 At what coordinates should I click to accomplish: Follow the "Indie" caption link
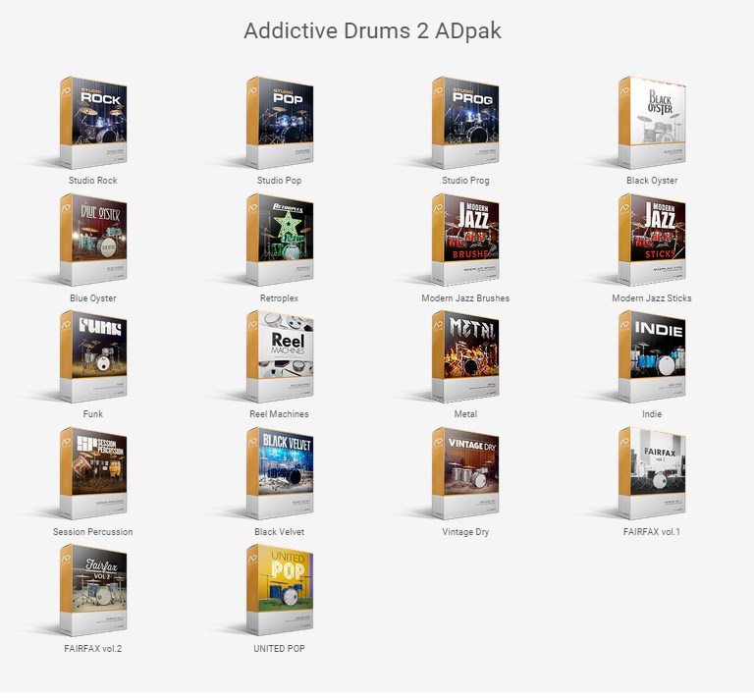(652, 414)
